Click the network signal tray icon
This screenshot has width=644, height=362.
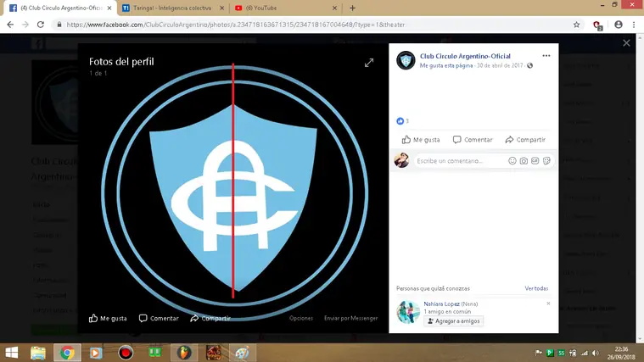(x=585, y=353)
